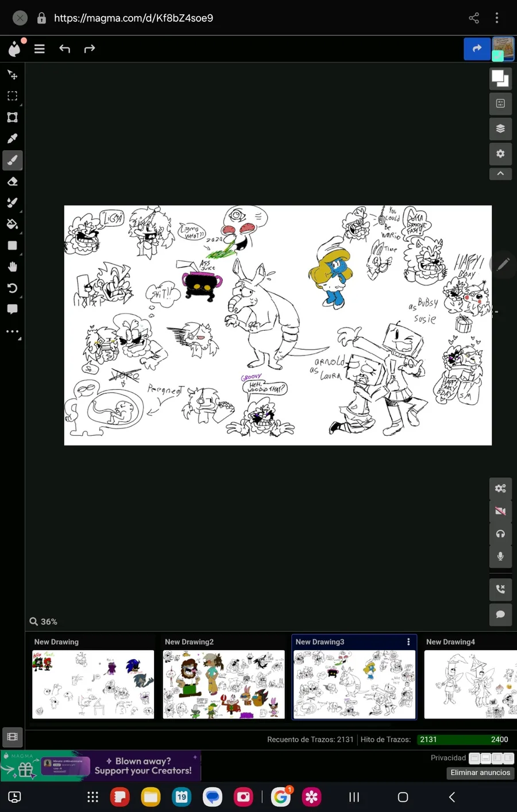517x812 pixels.
Task: Click the browser share icon
Action: [474, 18]
